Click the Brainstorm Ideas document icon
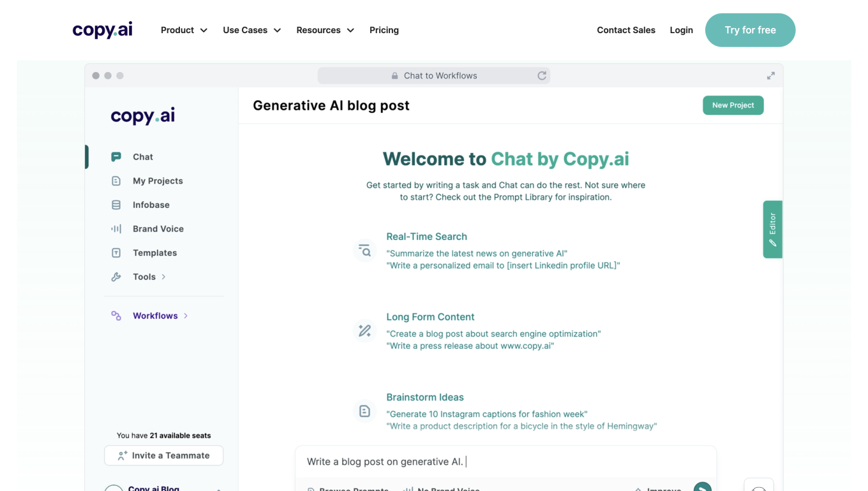The height and width of the screenshot is (491, 868). coord(364,411)
